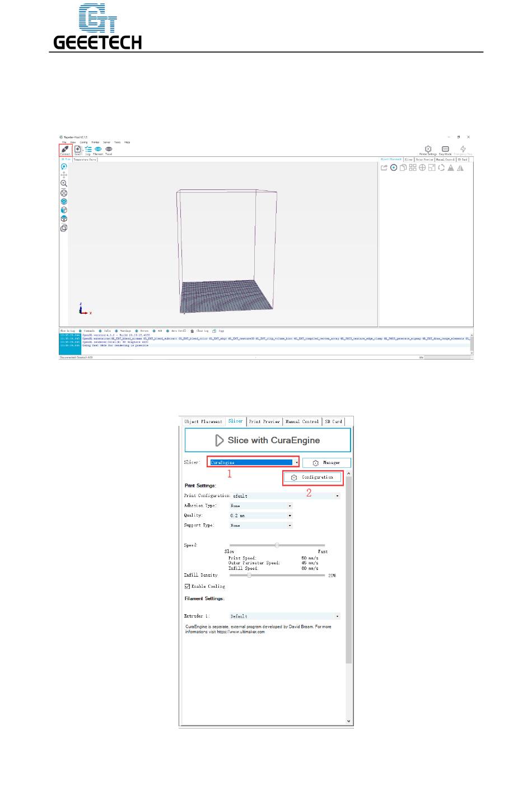Screen dimensions: 532x789
Task: Open Printer Settings gear icon
Action: click(x=428, y=150)
